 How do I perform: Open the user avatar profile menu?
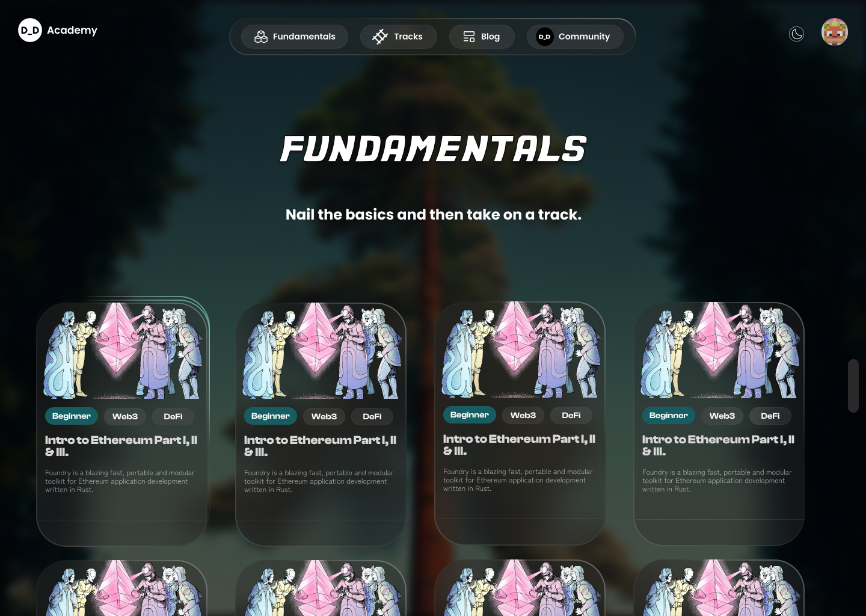click(835, 32)
